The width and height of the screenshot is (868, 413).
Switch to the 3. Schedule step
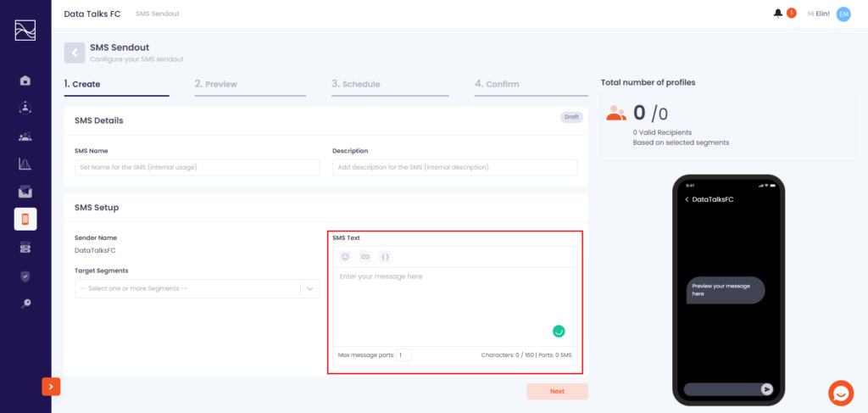(356, 84)
